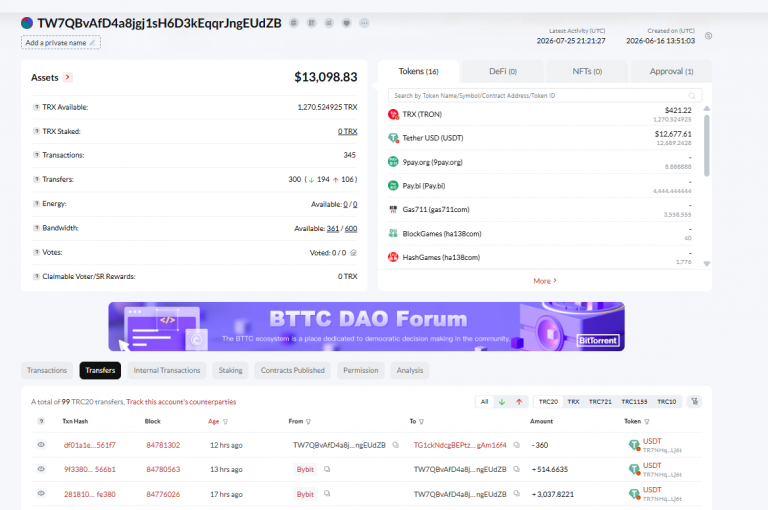768x510 pixels.
Task: Click the HashGames token logo
Action: 393,257
